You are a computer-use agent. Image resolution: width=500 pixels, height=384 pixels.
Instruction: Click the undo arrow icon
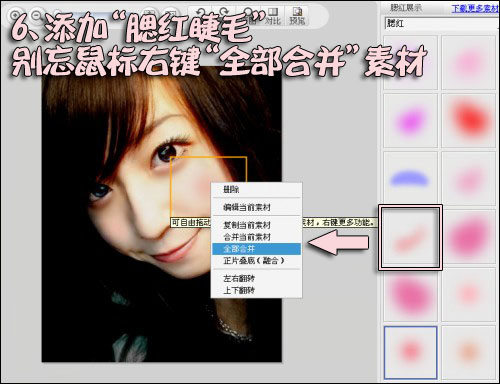[x=200, y=14]
